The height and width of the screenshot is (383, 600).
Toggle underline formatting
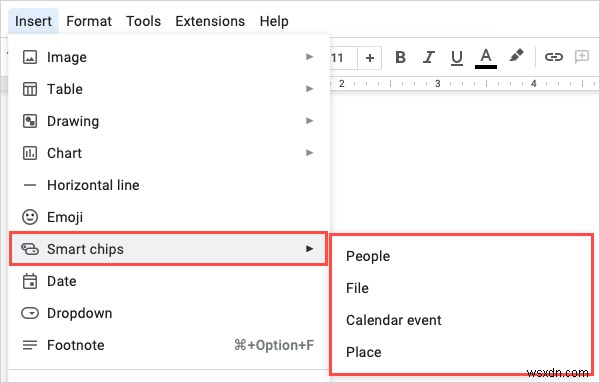pos(457,58)
